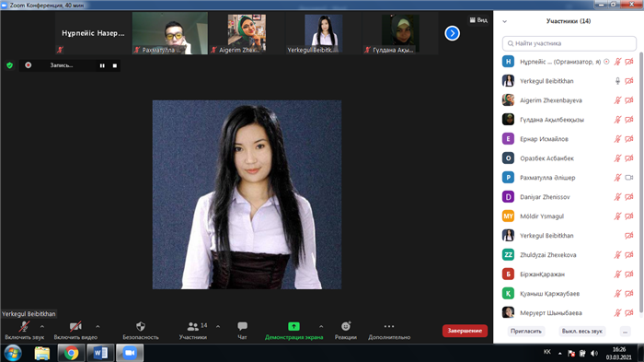Click the Find participant search field

pyautogui.click(x=569, y=43)
